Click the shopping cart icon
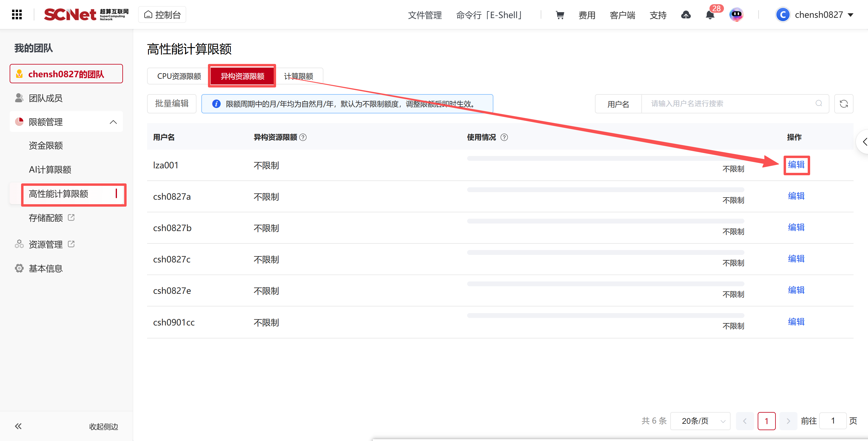Viewport: 868px width, 441px height. tap(560, 15)
